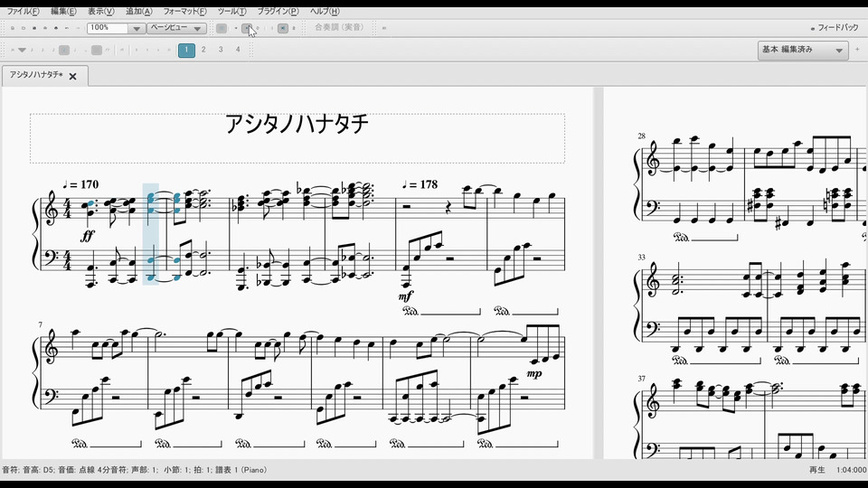Select the whole note duration
Screen dimensions: 868x488
[x=86, y=50]
